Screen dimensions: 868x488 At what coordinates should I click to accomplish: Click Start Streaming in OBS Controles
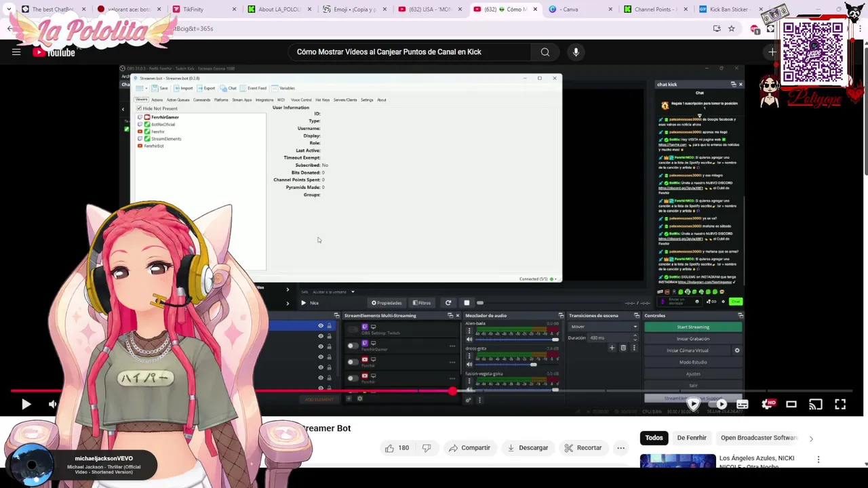coord(693,327)
